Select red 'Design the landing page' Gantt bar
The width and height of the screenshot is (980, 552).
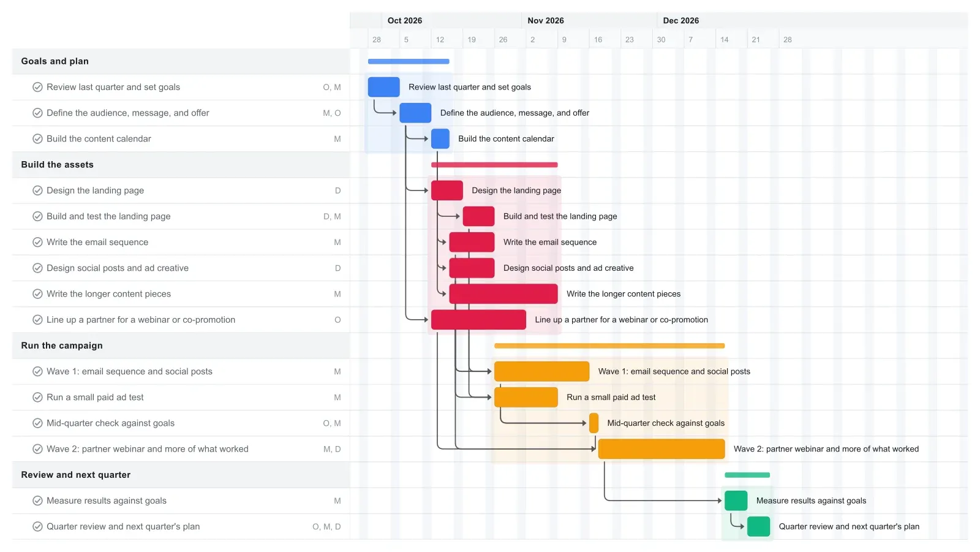pyautogui.click(x=447, y=191)
